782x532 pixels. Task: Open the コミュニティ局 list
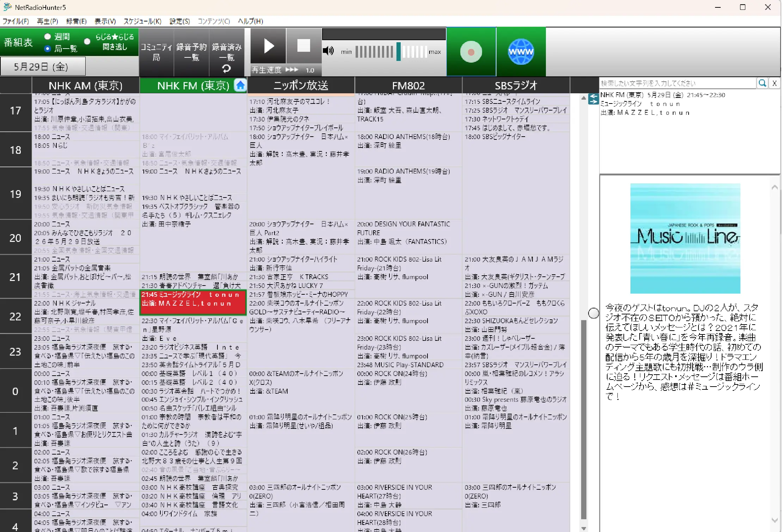click(156, 52)
